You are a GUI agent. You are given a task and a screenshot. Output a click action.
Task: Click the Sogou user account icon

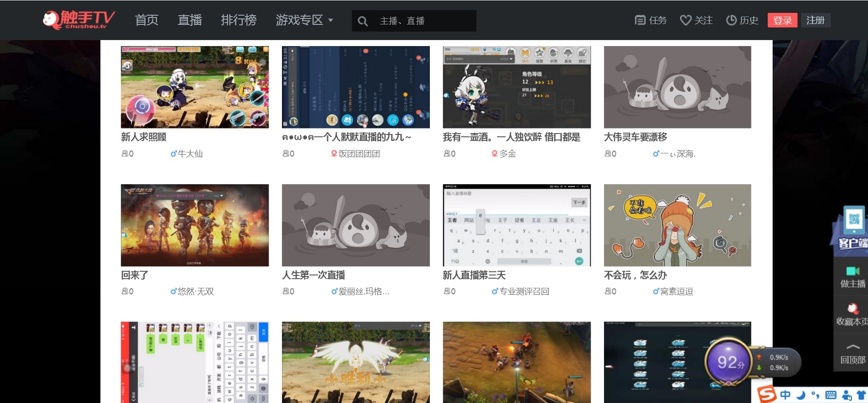pyautogui.click(x=847, y=395)
